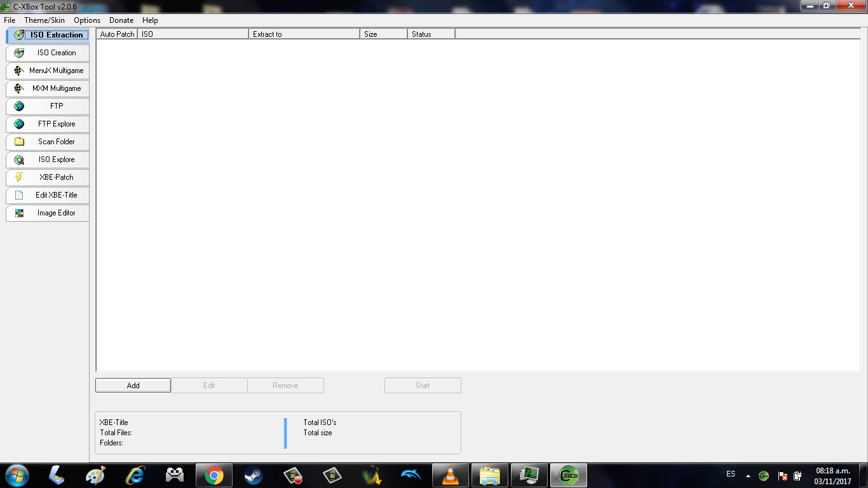
Task: Click the Total Files: label
Action: pos(116,433)
